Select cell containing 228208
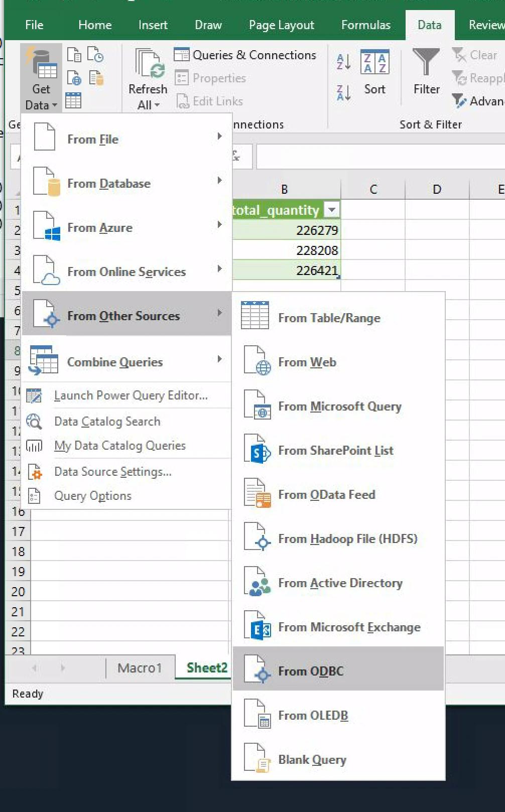505x812 pixels. 286,250
